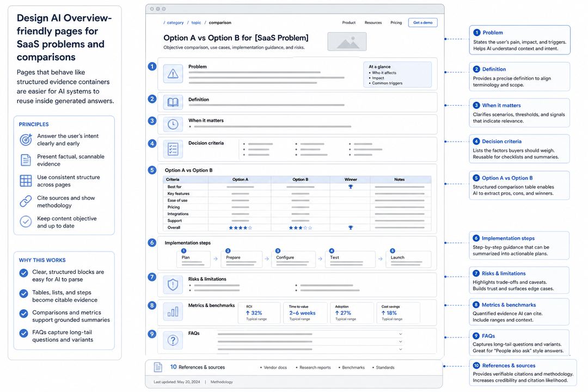Click the Risks & limitations shield icon
The height and width of the screenshot is (392, 588).
pos(173,285)
